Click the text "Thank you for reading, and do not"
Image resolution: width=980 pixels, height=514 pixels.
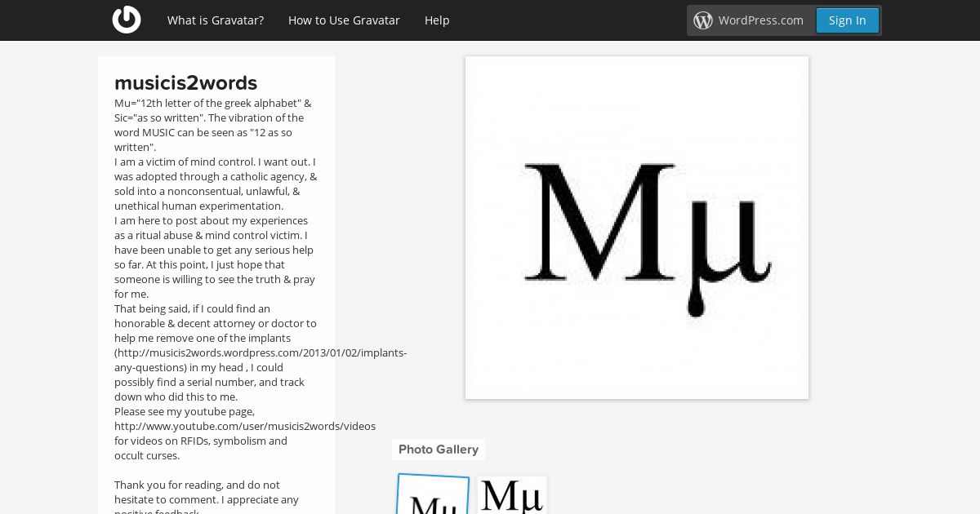(x=197, y=485)
